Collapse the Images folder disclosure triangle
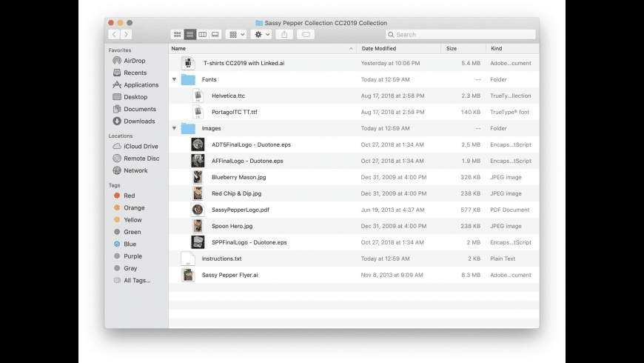Image resolution: width=644 pixels, height=363 pixels. pyautogui.click(x=174, y=128)
